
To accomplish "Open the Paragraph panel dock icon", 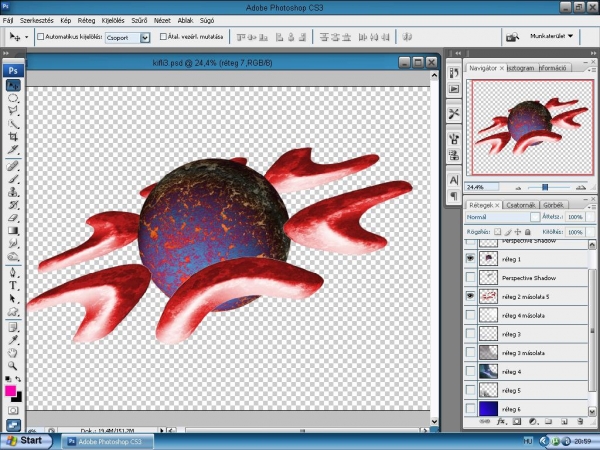I will pos(454,196).
